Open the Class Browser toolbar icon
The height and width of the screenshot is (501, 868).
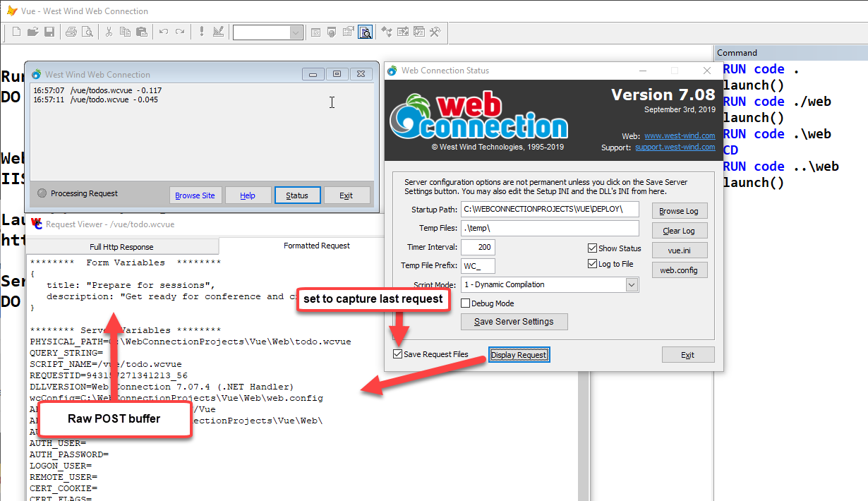(x=387, y=32)
